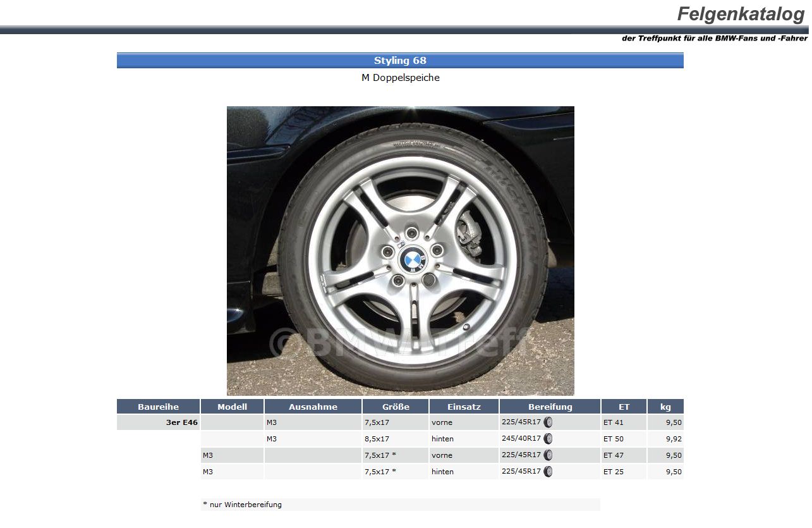Click the 9,92 weight value
This screenshot has width=812, height=528.
coord(674,439)
